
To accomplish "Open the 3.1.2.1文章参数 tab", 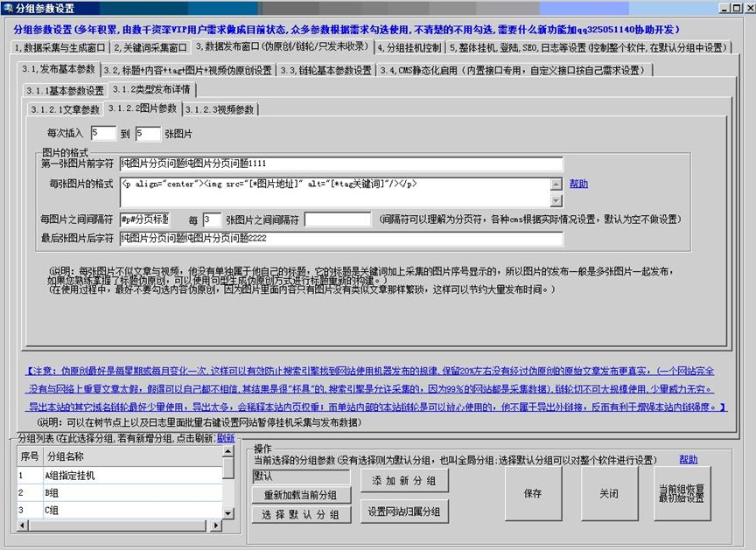I will click(x=65, y=109).
